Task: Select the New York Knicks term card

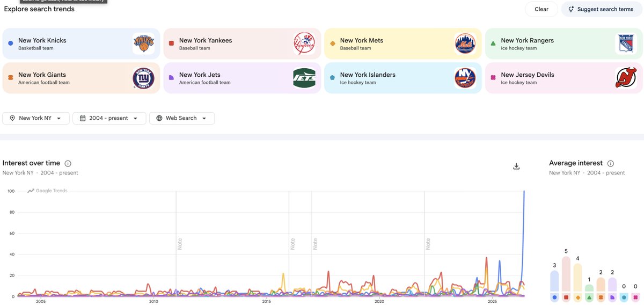Action: (81, 43)
